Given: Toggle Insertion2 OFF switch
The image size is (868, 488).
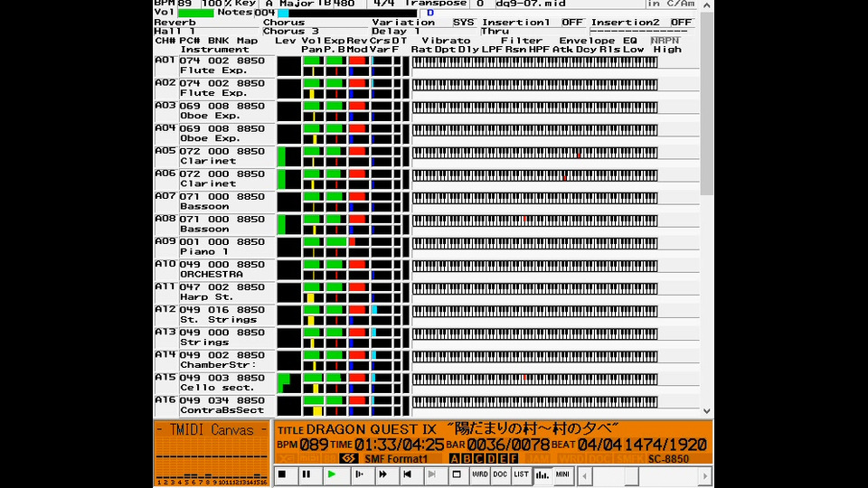Looking at the screenshot, I should (682, 22).
